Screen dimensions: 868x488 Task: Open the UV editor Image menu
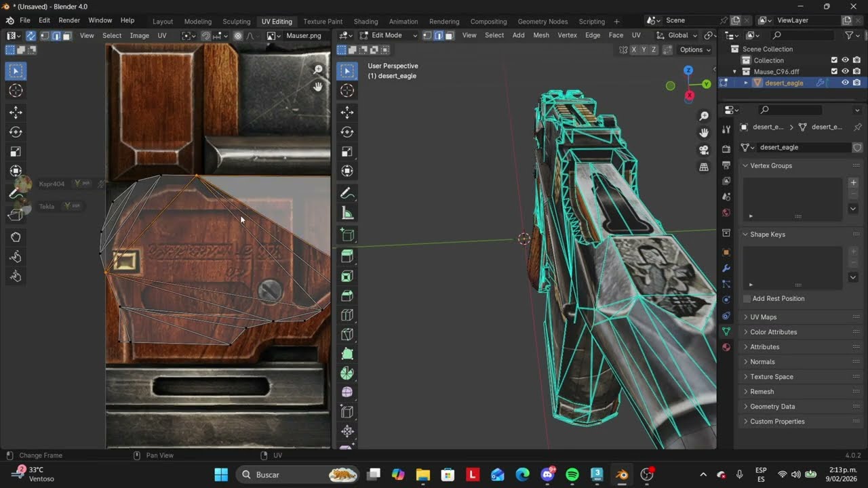[x=139, y=35]
